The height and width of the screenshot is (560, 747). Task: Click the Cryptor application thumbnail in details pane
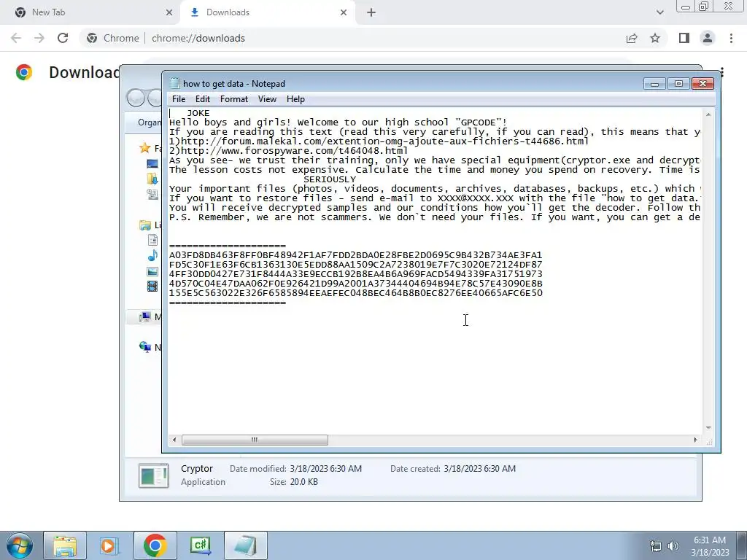pyautogui.click(x=153, y=475)
